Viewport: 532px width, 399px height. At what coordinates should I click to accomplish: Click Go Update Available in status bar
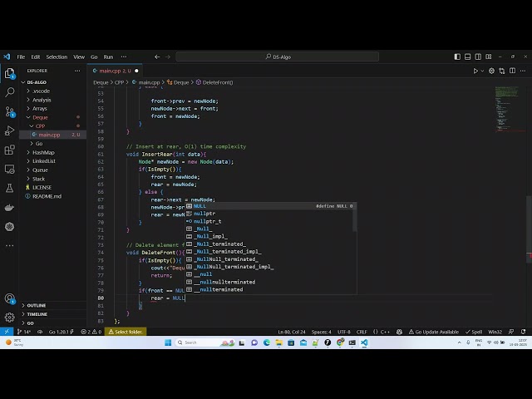(x=434, y=332)
